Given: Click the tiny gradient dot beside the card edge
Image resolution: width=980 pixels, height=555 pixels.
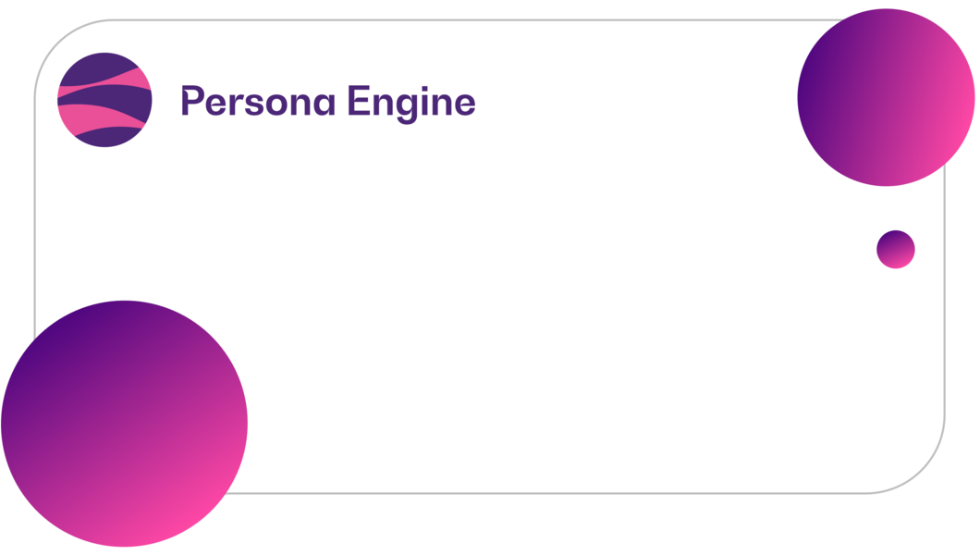Looking at the screenshot, I should 896,250.
